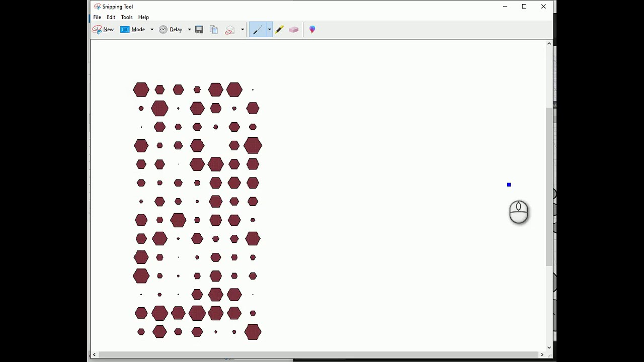Click the vertical scrollbar down arrow

pos(549,347)
